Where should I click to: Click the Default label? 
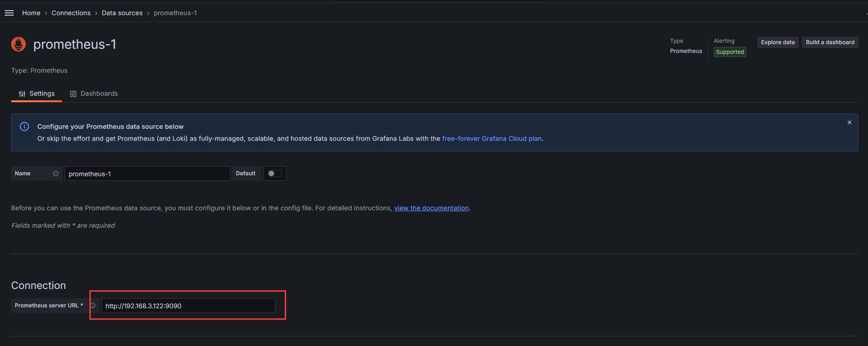(246, 173)
